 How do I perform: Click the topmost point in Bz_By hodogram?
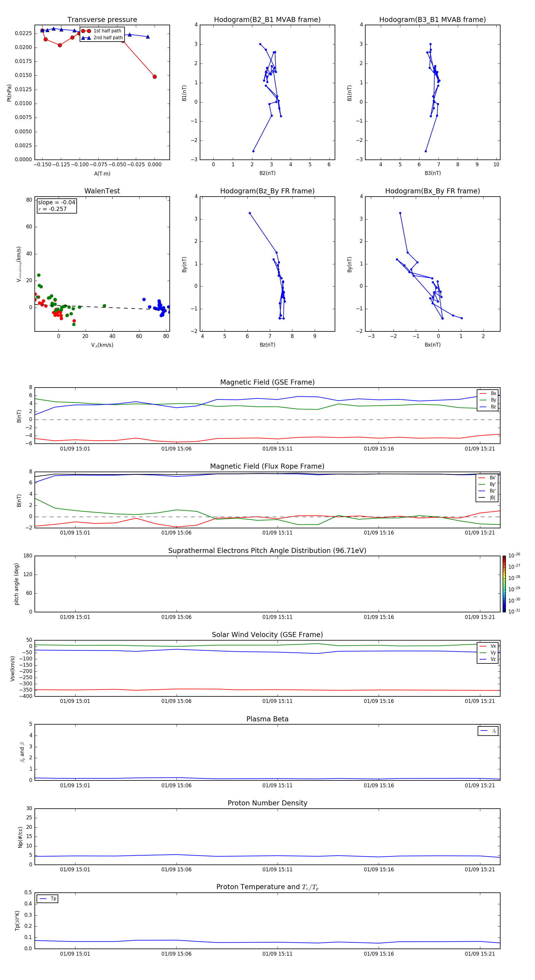(250, 213)
